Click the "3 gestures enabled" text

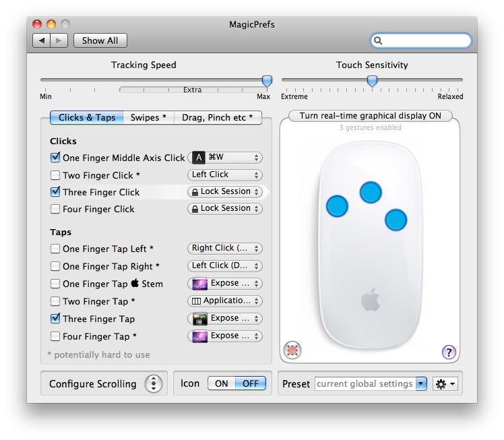pyautogui.click(x=371, y=127)
